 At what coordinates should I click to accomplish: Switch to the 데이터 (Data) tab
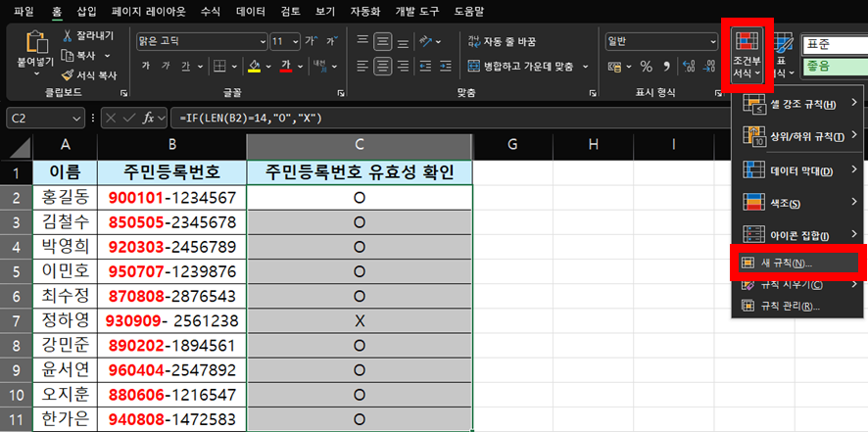(250, 11)
